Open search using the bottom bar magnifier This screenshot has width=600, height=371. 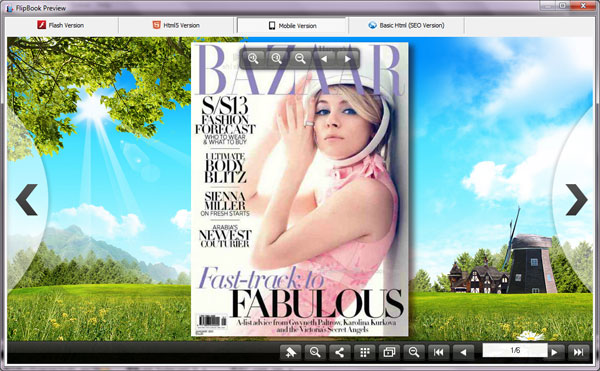pyautogui.click(x=315, y=352)
